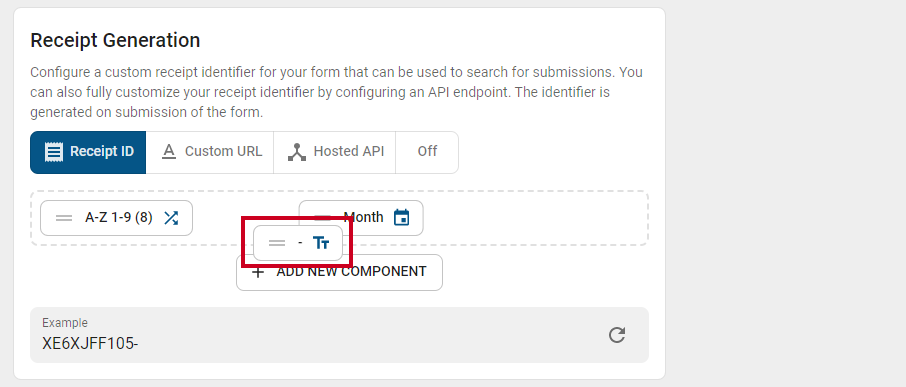This screenshot has width=906, height=387.
Task: Grab the drag handle of A-Z 1-9 chip
Action: [64, 218]
